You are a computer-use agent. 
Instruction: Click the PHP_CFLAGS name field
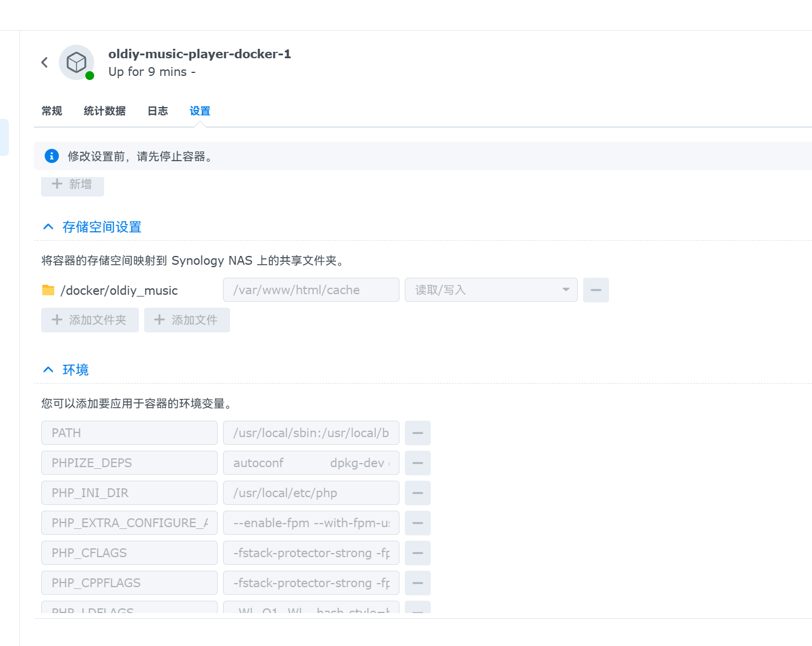click(x=129, y=553)
